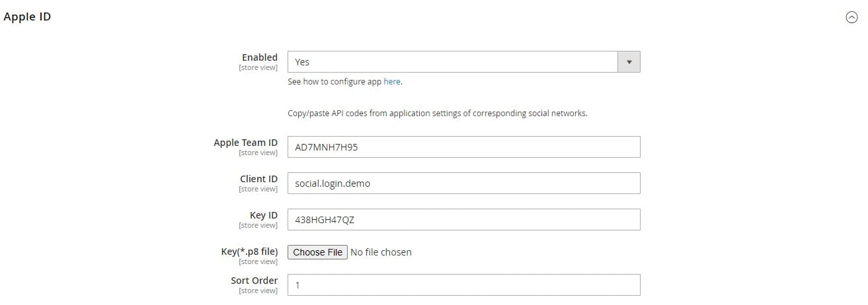
Task: Open the 'here' configuration link
Action: (392, 82)
